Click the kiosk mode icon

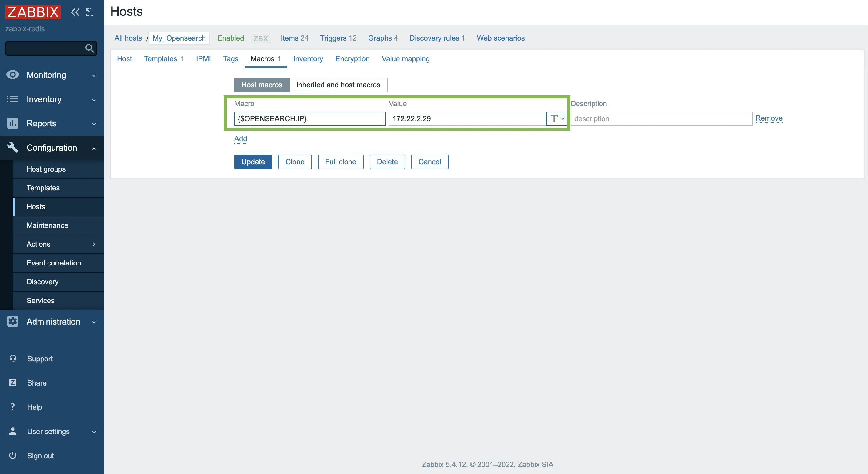[90, 12]
